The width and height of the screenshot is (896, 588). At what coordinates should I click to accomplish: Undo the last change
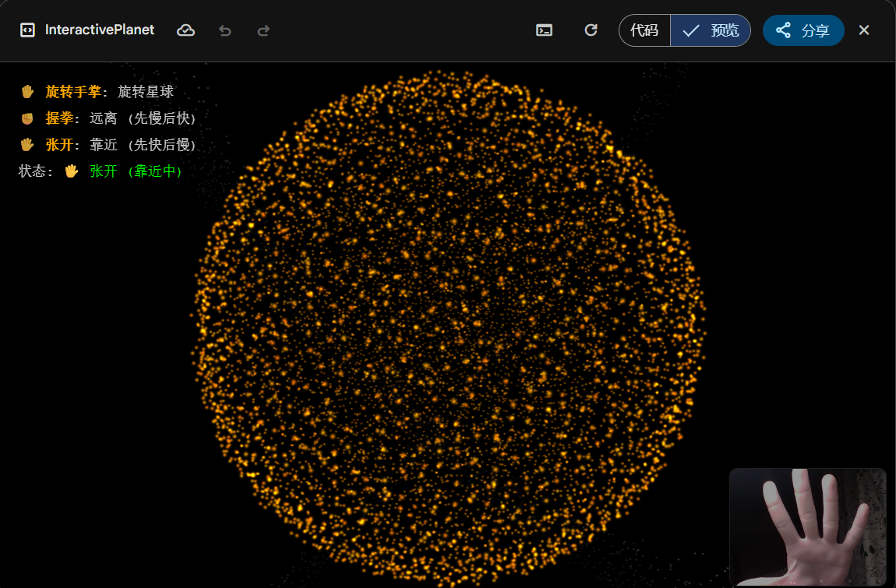click(224, 30)
